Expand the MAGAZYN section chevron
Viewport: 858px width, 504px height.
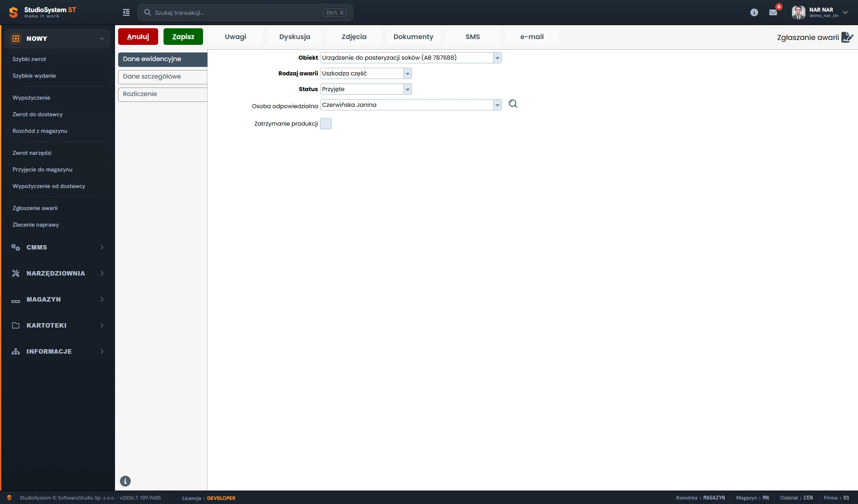[x=102, y=299]
